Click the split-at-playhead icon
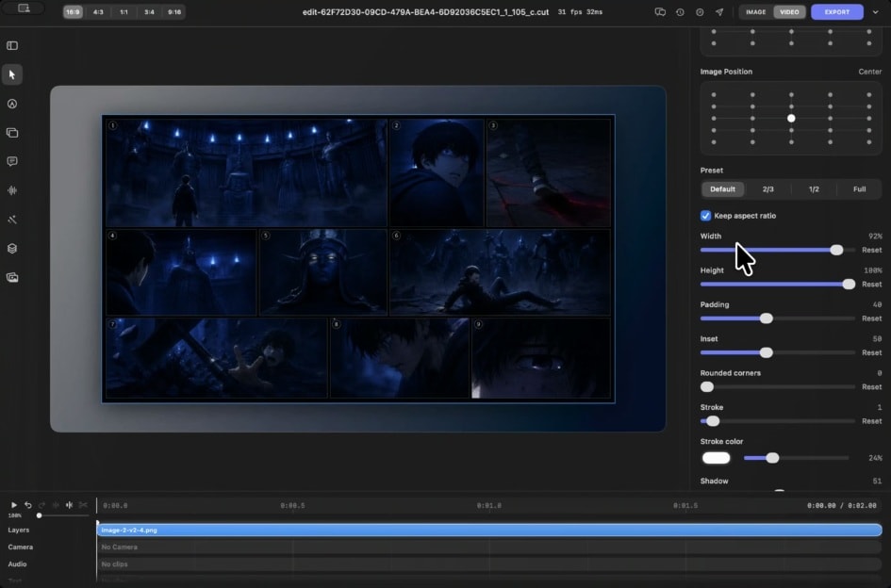The height and width of the screenshot is (588, 891). click(x=70, y=504)
